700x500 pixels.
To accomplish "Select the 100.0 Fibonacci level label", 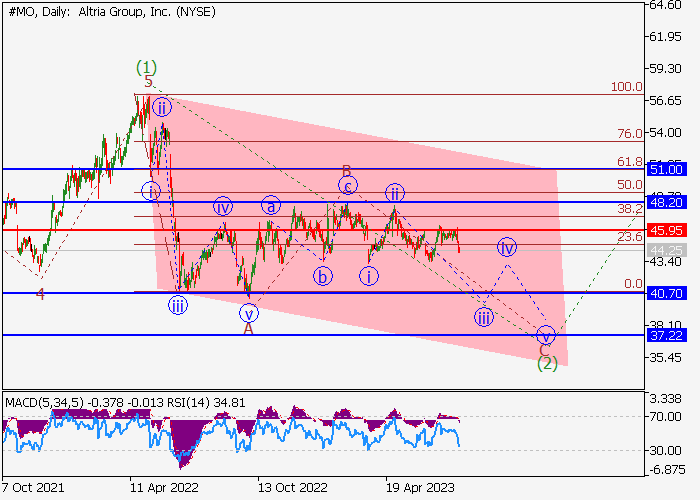I will [627, 87].
